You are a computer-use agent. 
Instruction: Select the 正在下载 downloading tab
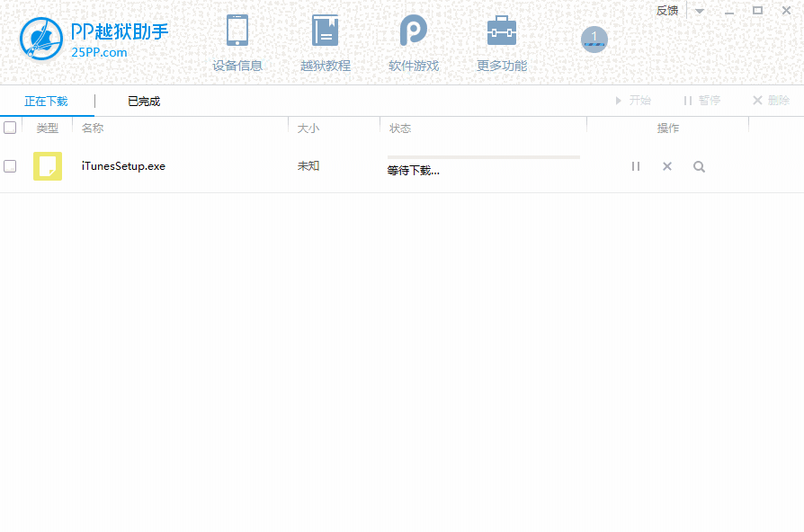pos(47,102)
